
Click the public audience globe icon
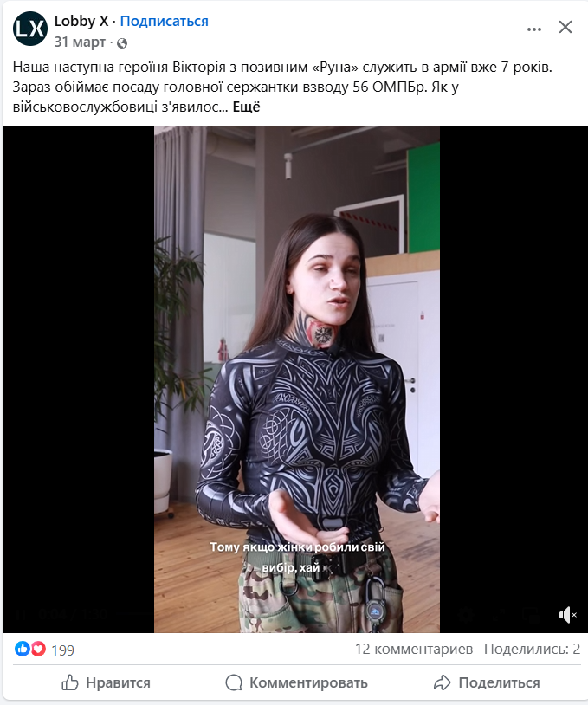[122, 42]
